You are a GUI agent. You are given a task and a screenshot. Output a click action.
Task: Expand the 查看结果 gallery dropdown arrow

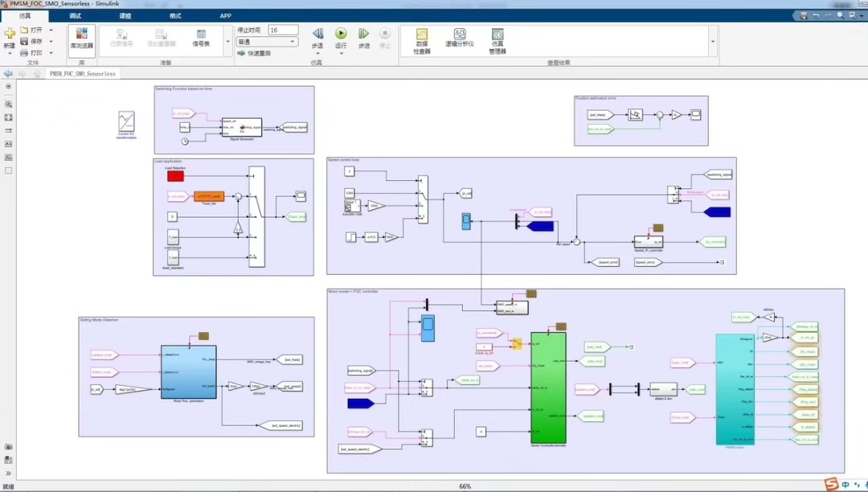click(x=713, y=42)
